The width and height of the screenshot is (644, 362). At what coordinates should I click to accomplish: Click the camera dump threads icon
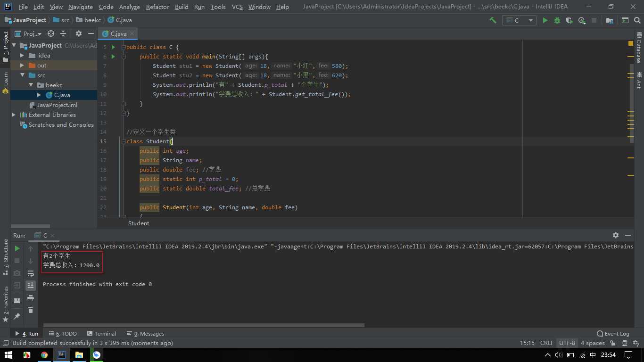pyautogui.click(x=17, y=273)
